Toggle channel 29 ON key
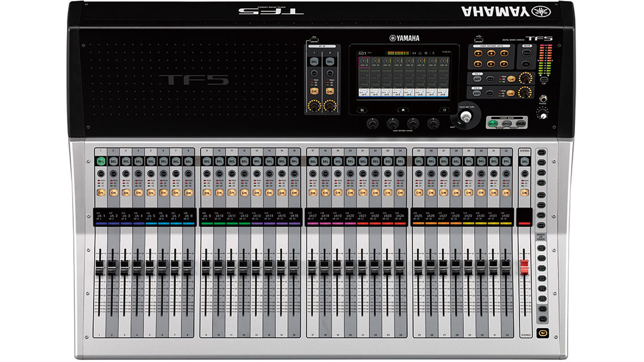The width and height of the screenshot is (644, 362). click(469, 193)
